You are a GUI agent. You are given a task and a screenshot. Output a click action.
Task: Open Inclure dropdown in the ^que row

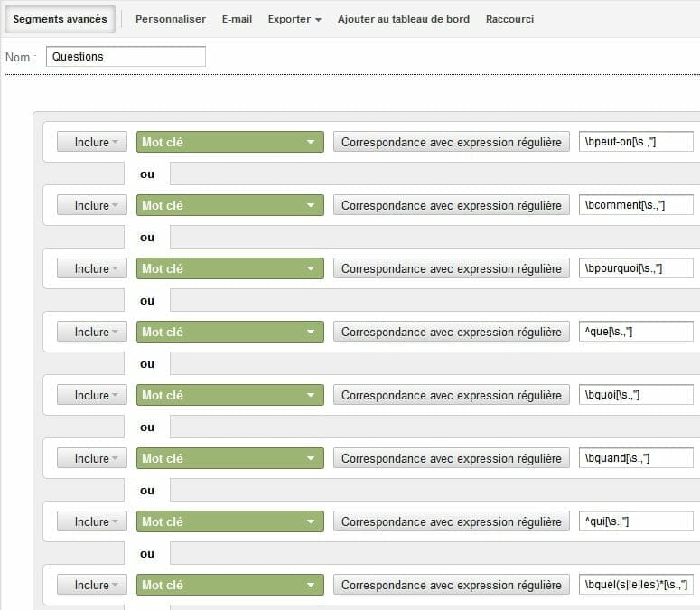(x=91, y=332)
